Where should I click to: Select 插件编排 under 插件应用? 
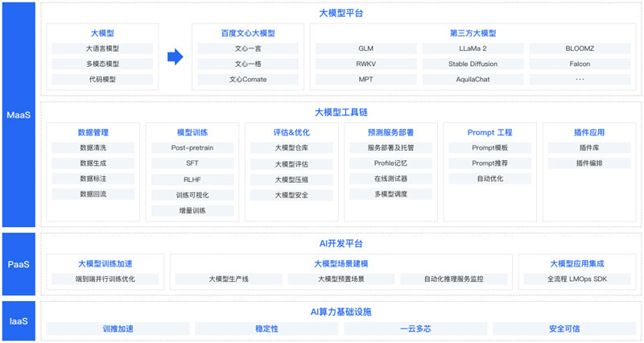[x=588, y=163]
